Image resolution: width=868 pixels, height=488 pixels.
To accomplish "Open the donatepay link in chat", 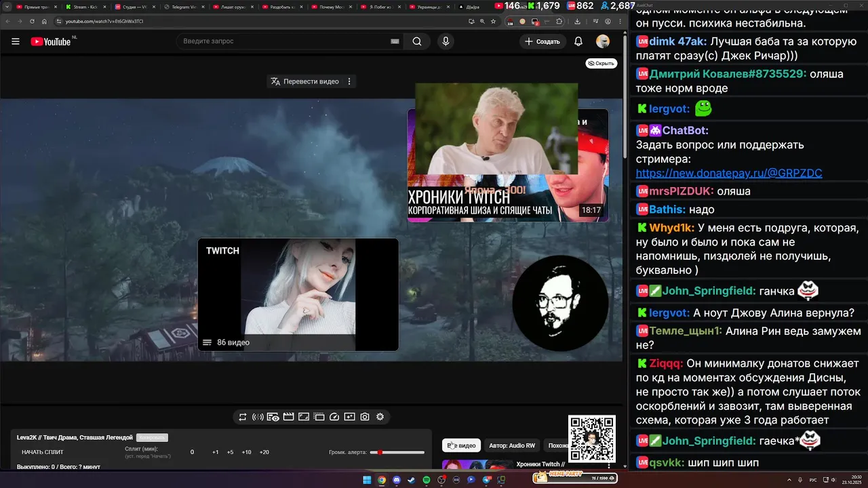I will coord(729,174).
